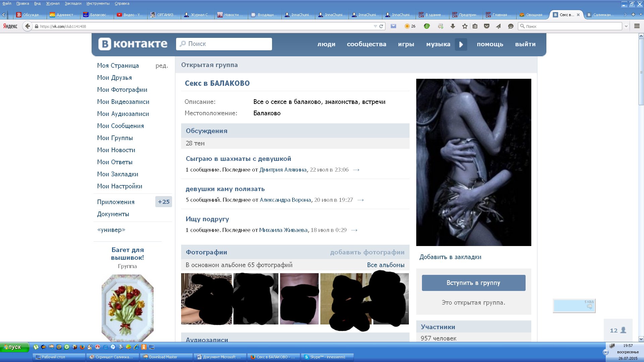This screenshot has height=362, width=644.
Task: Open the Windows Пуск start button
Action: [14, 347]
